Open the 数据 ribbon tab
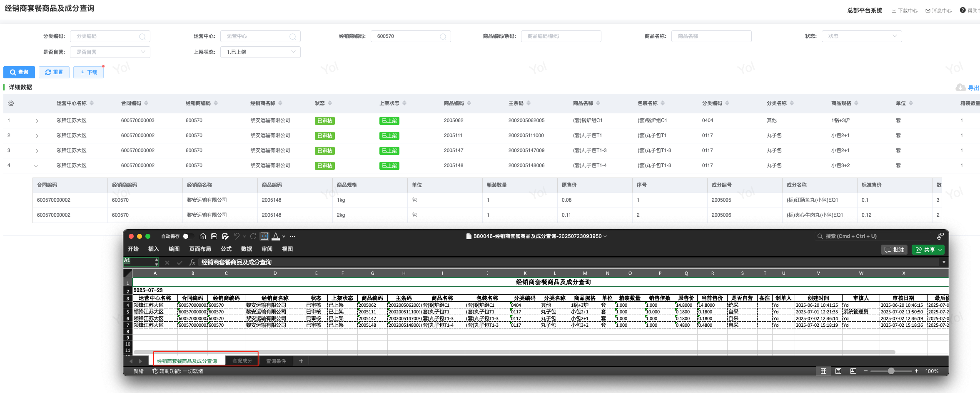 [x=246, y=249]
